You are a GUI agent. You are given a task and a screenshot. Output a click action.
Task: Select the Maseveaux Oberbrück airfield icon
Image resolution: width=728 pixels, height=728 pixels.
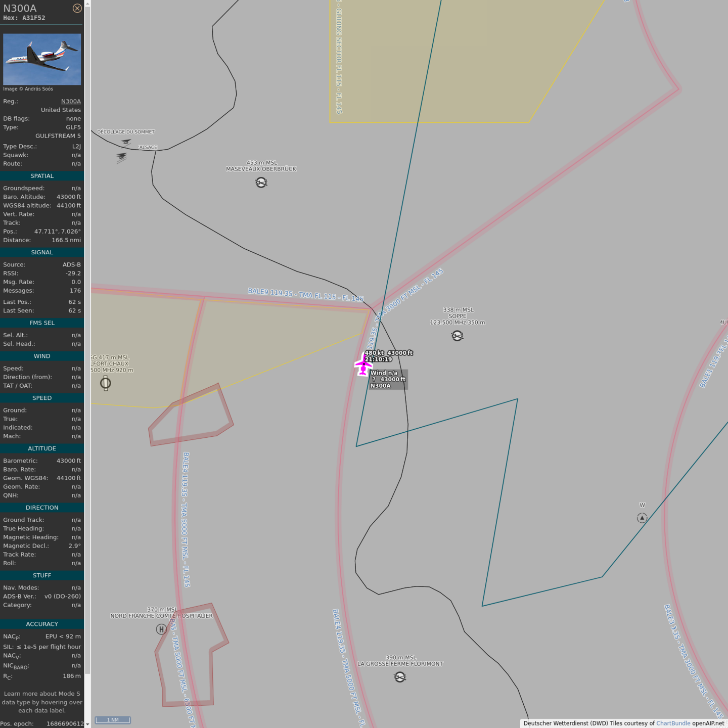261,183
